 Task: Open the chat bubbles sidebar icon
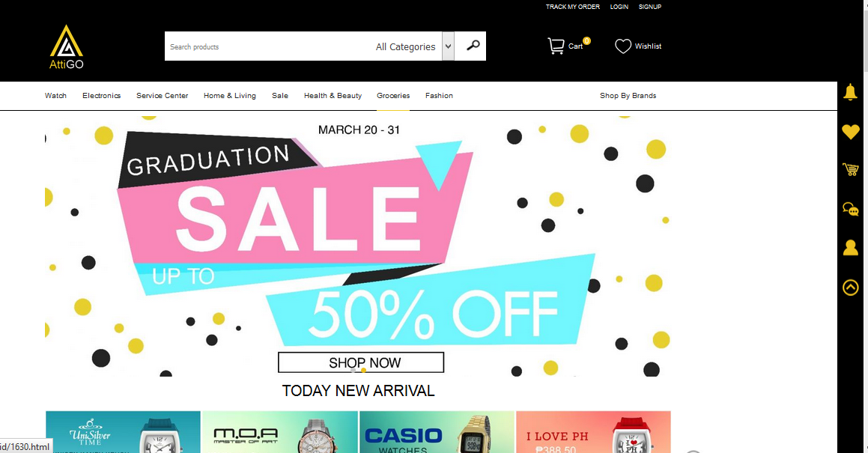850,209
